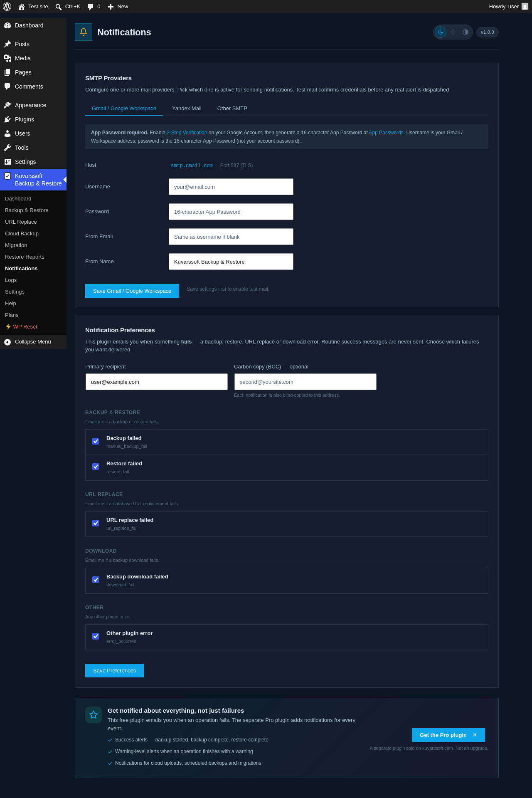Click the star icon in Pro promo box

pyautogui.click(x=94, y=715)
